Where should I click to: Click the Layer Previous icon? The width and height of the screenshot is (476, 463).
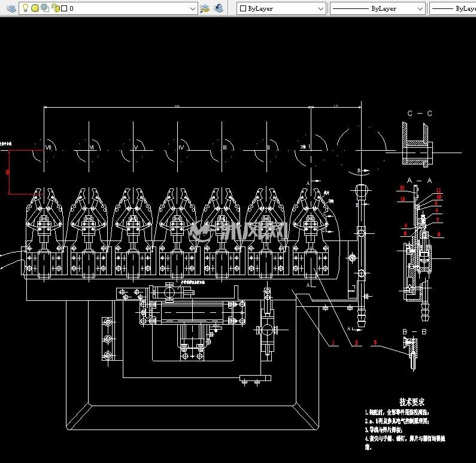pos(219,8)
